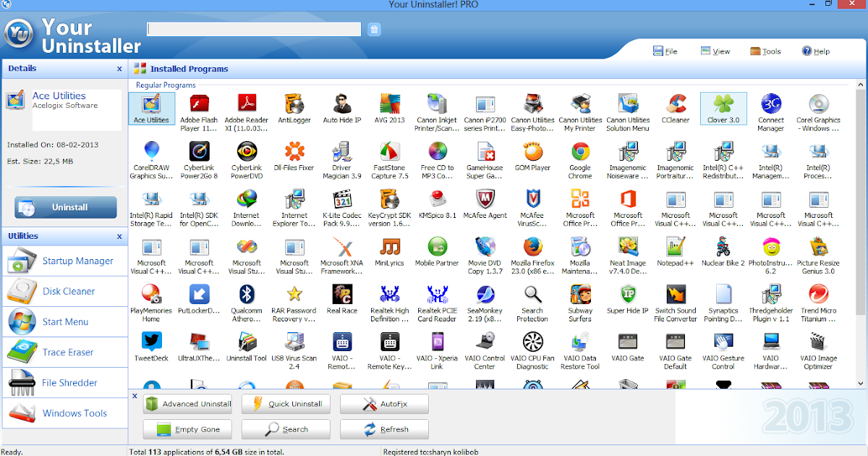This screenshot has height=456, width=868.
Task: Click the Search button in bottom toolbar
Action: coord(286,429)
